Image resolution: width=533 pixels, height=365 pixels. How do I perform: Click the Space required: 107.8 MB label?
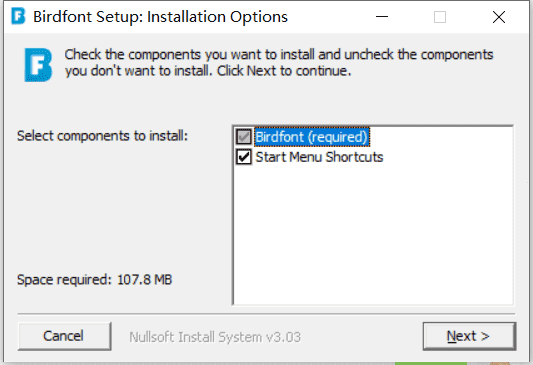(x=94, y=280)
